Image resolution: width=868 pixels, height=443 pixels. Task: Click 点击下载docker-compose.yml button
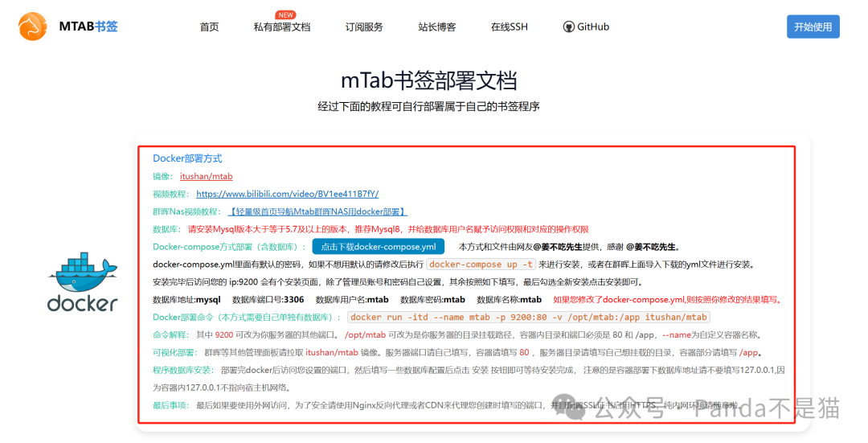click(379, 246)
